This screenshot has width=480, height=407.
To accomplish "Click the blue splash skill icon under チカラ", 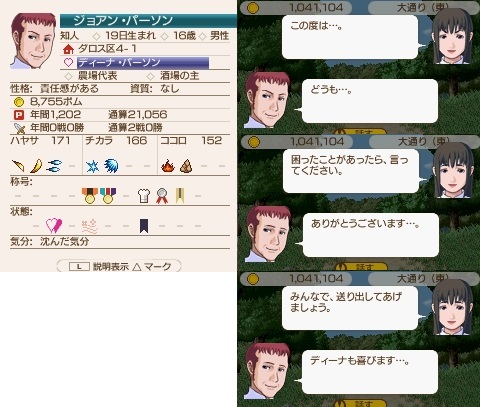I will [111, 166].
